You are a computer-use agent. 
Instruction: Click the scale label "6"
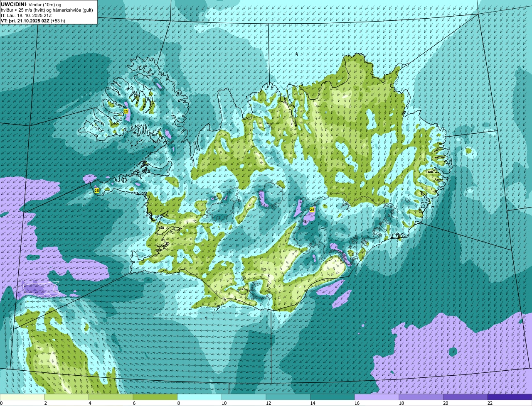point(134,403)
